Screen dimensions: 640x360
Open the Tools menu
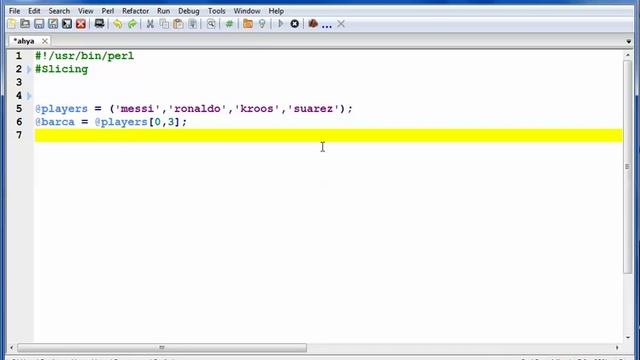click(x=217, y=11)
